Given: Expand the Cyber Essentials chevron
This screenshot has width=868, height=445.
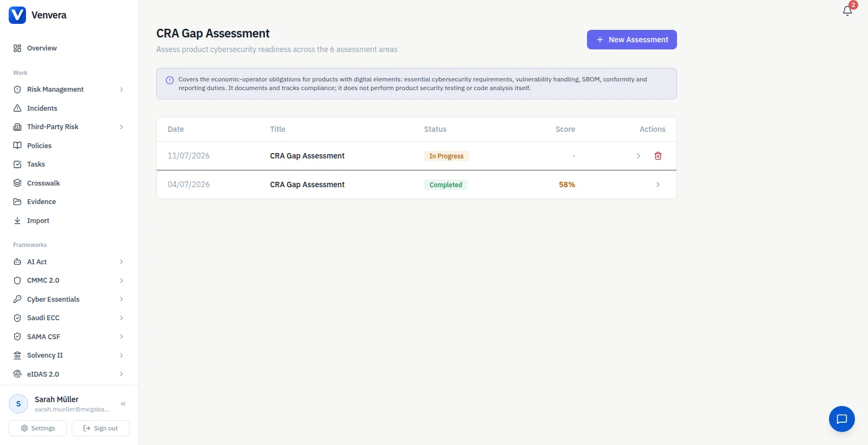Looking at the screenshot, I should [x=122, y=299].
